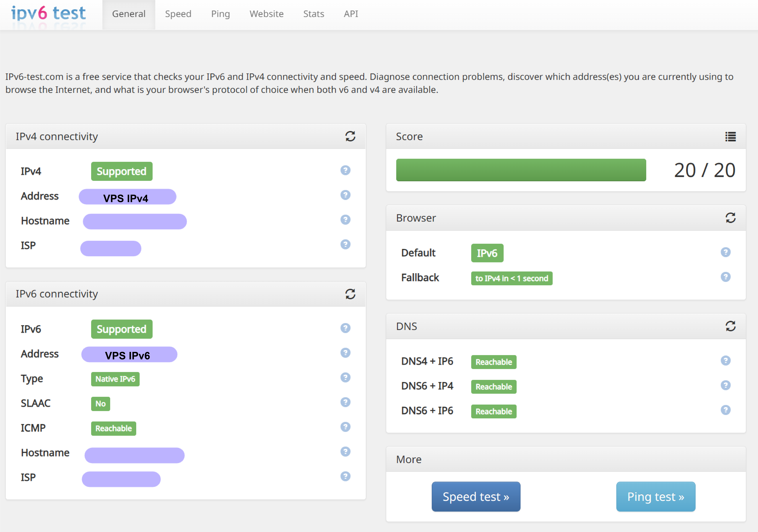Click the 'IPv6 connectivity' panel title

tap(57, 294)
